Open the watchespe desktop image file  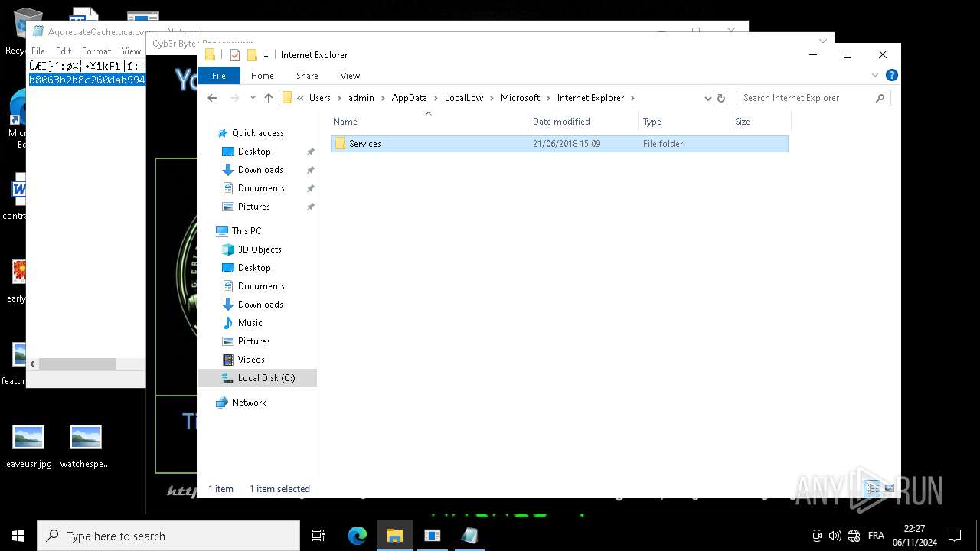pyautogui.click(x=85, y=447)
